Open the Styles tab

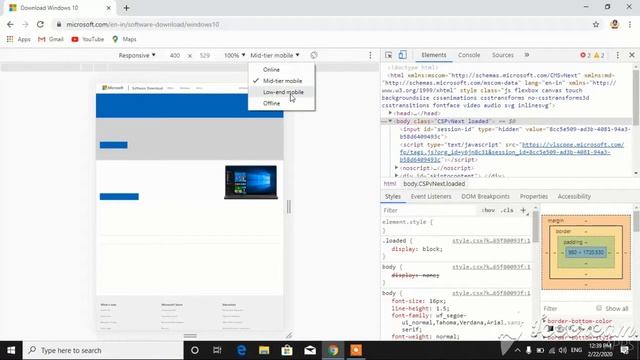tap(393, 196)
